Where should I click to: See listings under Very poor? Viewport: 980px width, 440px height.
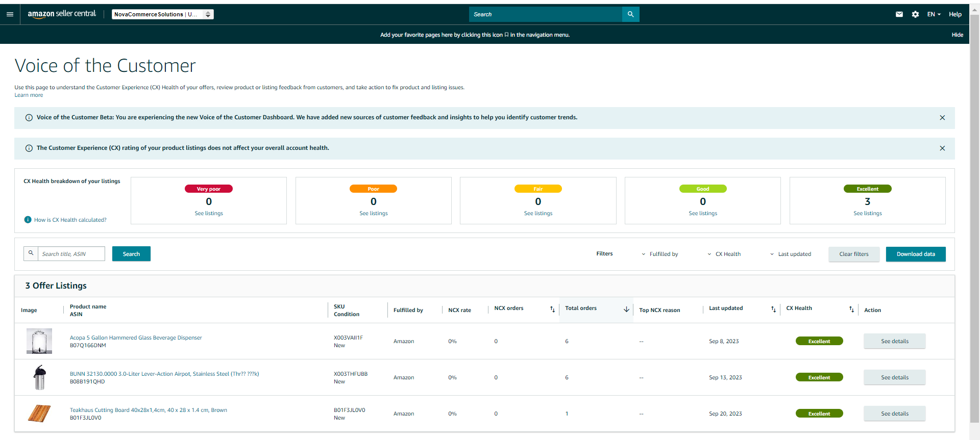209,213
